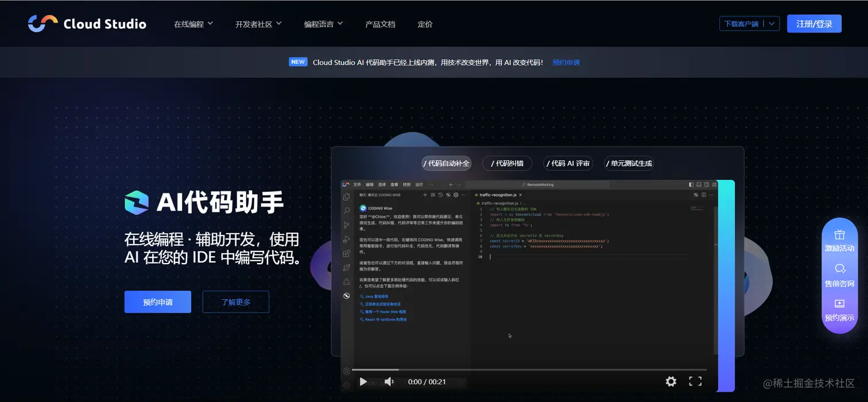Image resolution: width=868 pixels, height=402 pixels.
Task: Play the demo video
Action: click(x=363, y=381)
